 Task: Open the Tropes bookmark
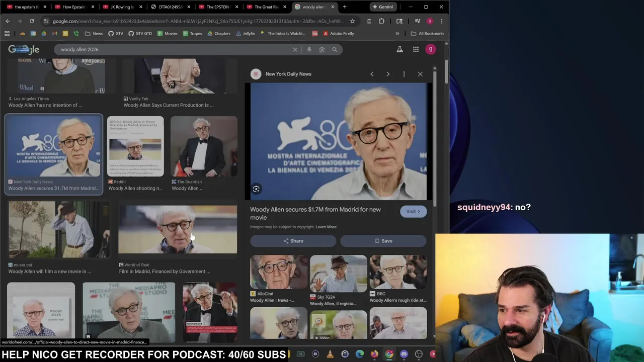pyautogui.click(x=193, y=33)
